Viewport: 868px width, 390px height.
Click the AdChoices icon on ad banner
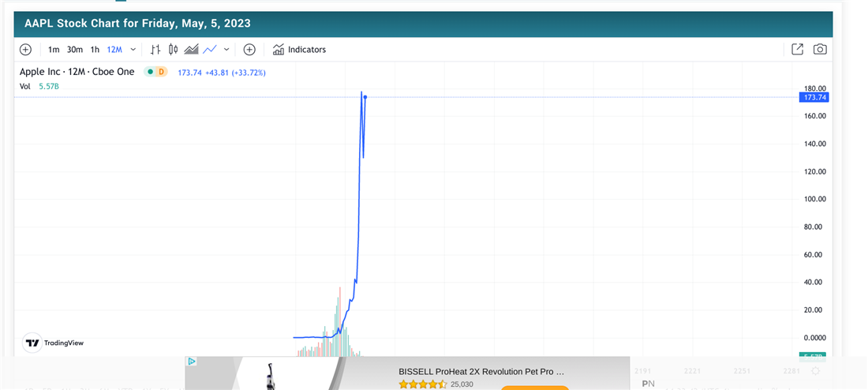191,362
